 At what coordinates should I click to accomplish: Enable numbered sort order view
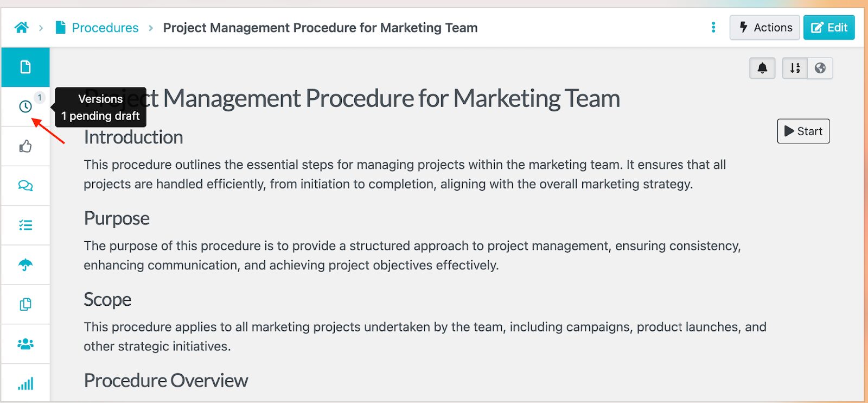[x=794, y=68]
